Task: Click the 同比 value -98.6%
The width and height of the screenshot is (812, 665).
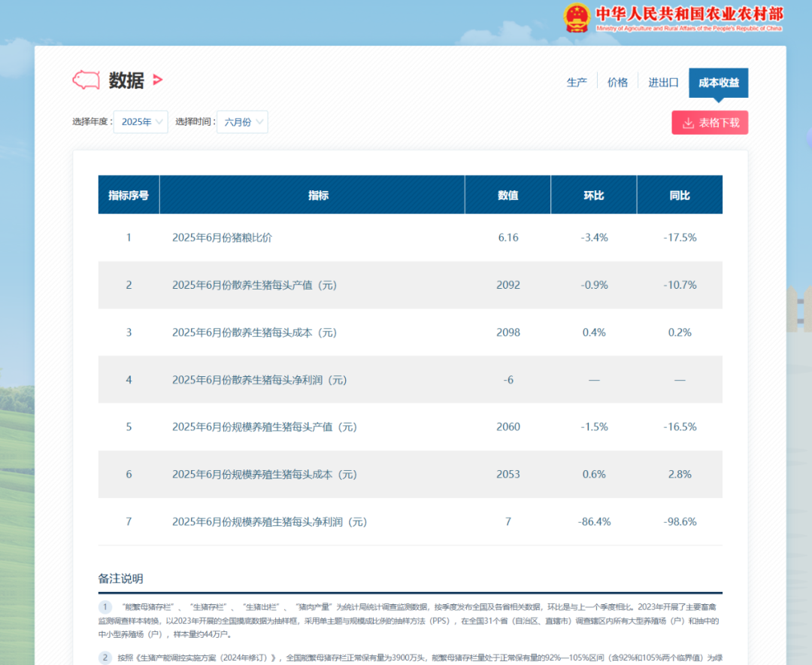Action: click(x=680, y=521)
